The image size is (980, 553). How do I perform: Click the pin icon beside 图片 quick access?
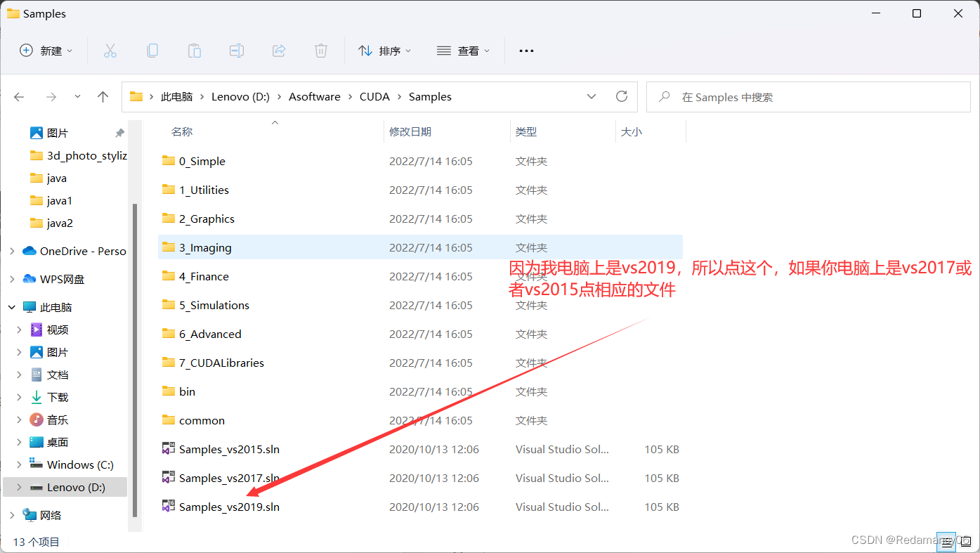pyautogui.click(x=119, y=133)
